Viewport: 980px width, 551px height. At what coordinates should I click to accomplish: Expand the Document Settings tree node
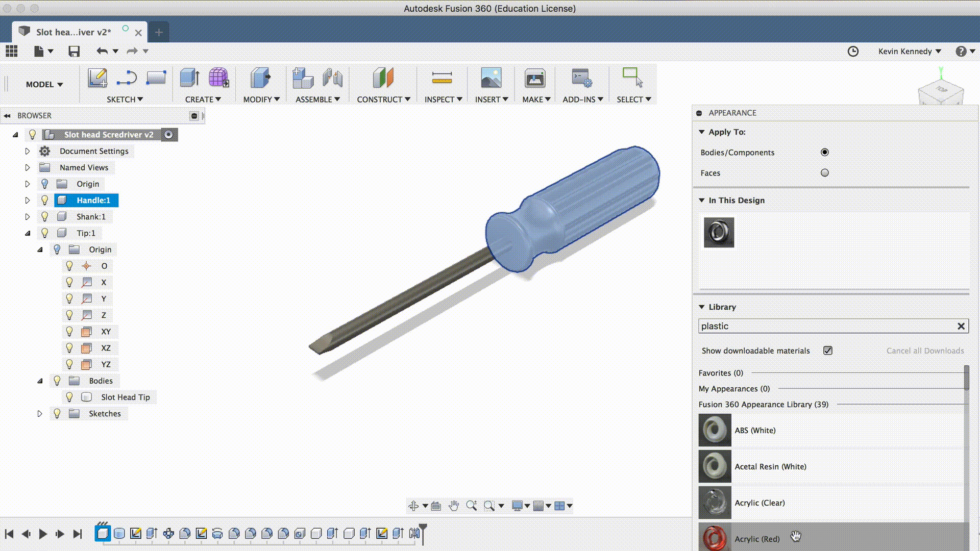[x=28, y=151]
